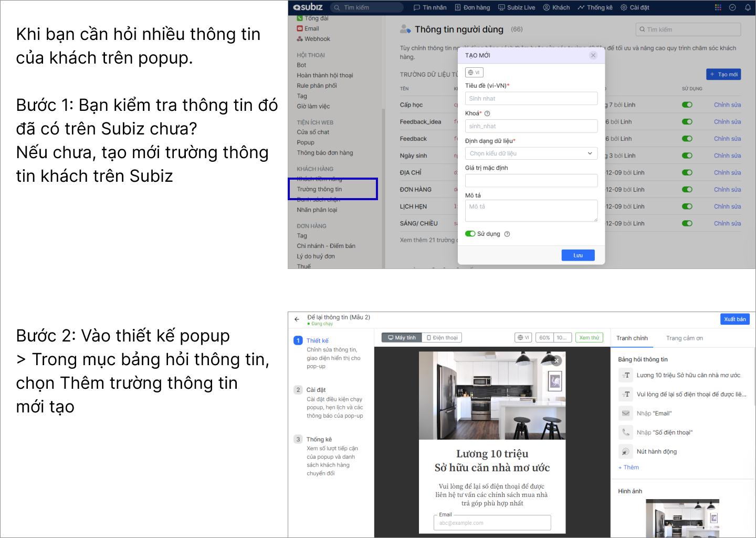The height and width of the screenshot is (538, 756).
Task: Select the Nhập "Số điện thoại" phone icon
Action: tap(625, 432)
